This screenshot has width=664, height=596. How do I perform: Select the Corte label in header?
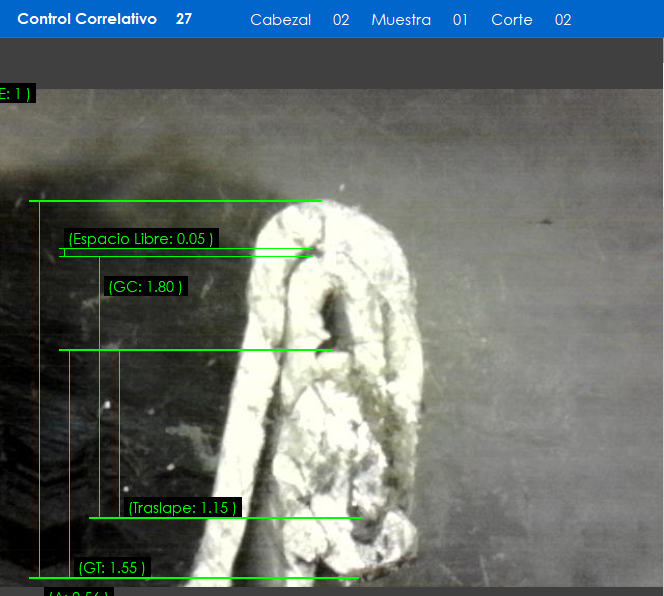(511, 20)
